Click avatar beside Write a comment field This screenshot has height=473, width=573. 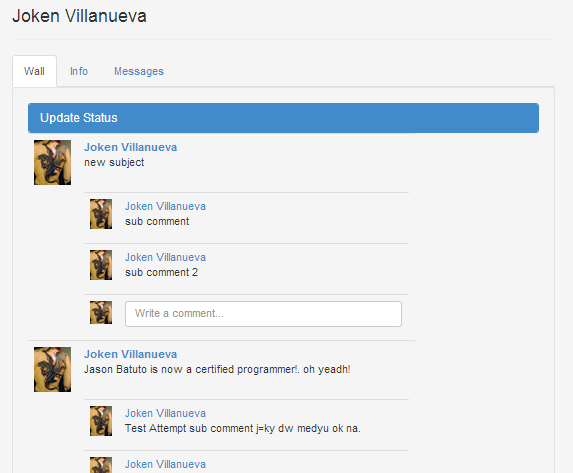point(101,313)
